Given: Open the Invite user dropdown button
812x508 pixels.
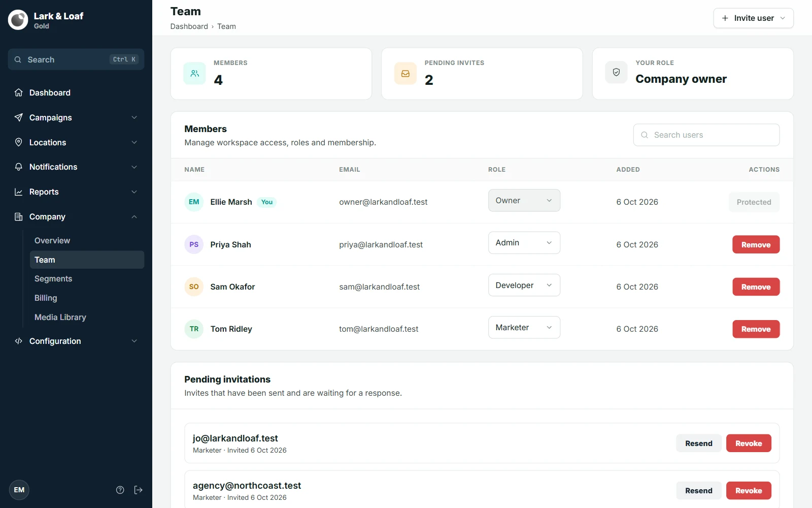Looking at the screenshot, I should point(753,18).
